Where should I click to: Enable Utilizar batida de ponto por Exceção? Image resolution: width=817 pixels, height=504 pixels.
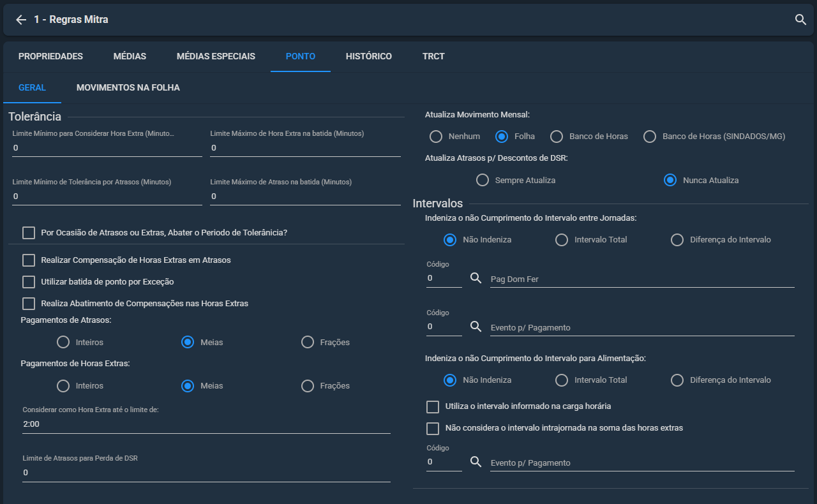point(29,282)
